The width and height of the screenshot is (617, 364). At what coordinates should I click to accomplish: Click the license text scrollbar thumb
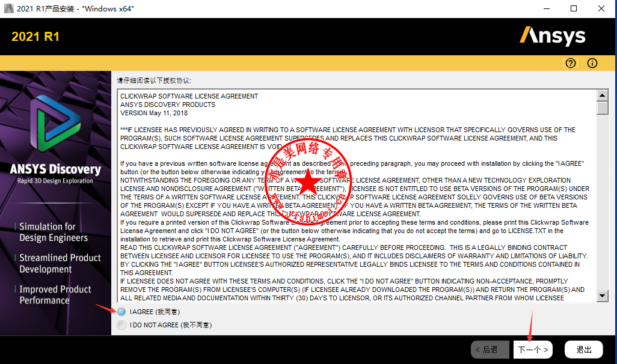(603, 108)
